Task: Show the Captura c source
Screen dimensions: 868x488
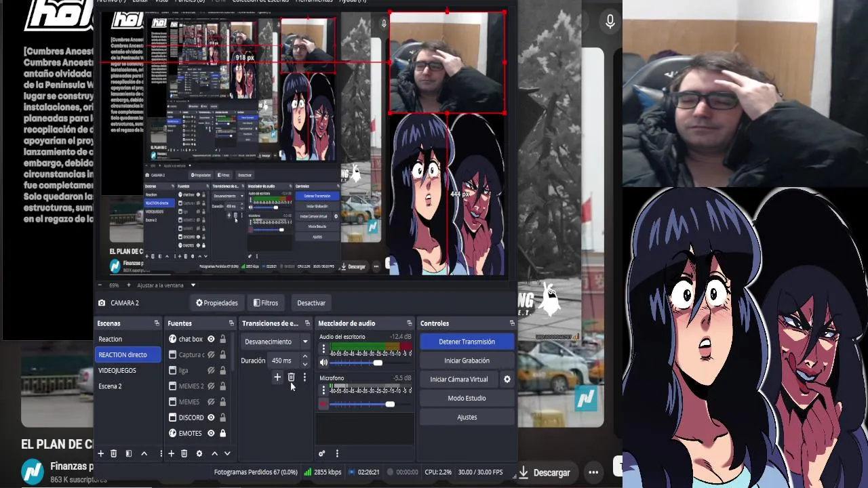Action: (x=211, y=354)
